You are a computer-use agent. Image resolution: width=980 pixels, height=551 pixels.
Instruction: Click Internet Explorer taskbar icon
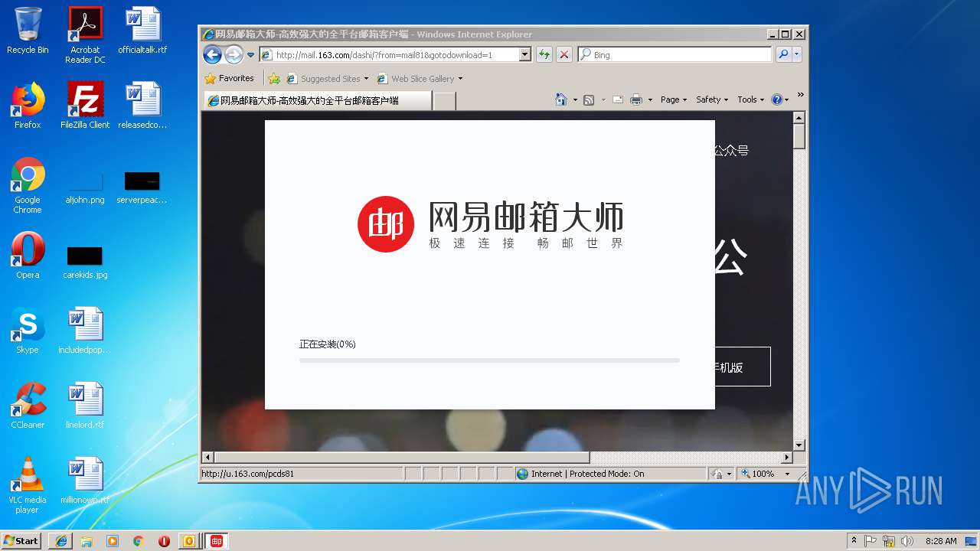pyautogui.click(x=60, y=540)
